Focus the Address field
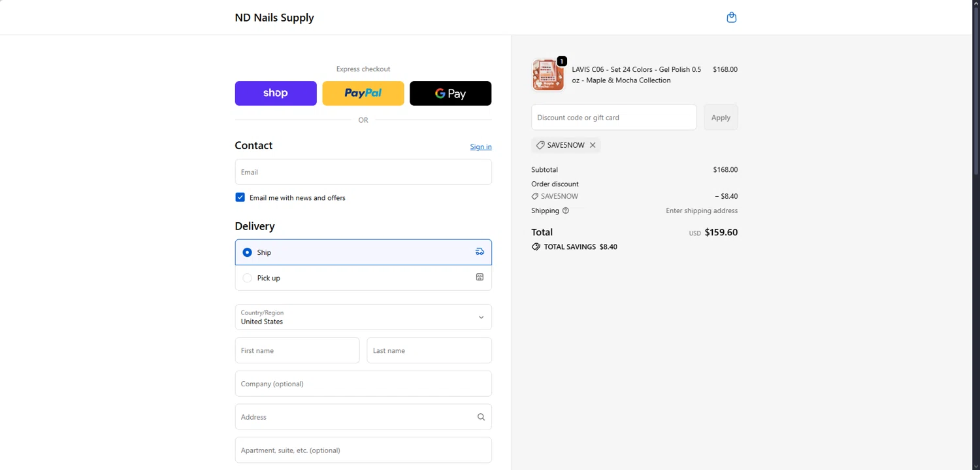 [x=363, y=417]
